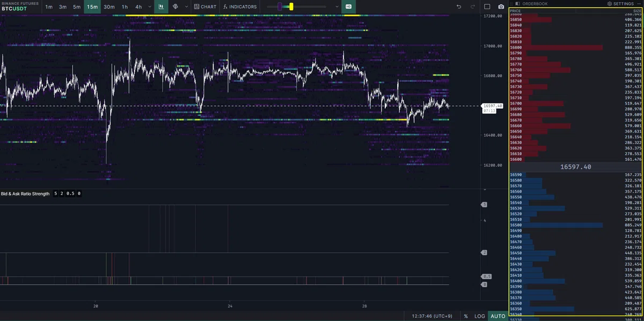Select the active 15m timeframe
Image resolution: width=644 pixels, height=321 pixels.
92,6
